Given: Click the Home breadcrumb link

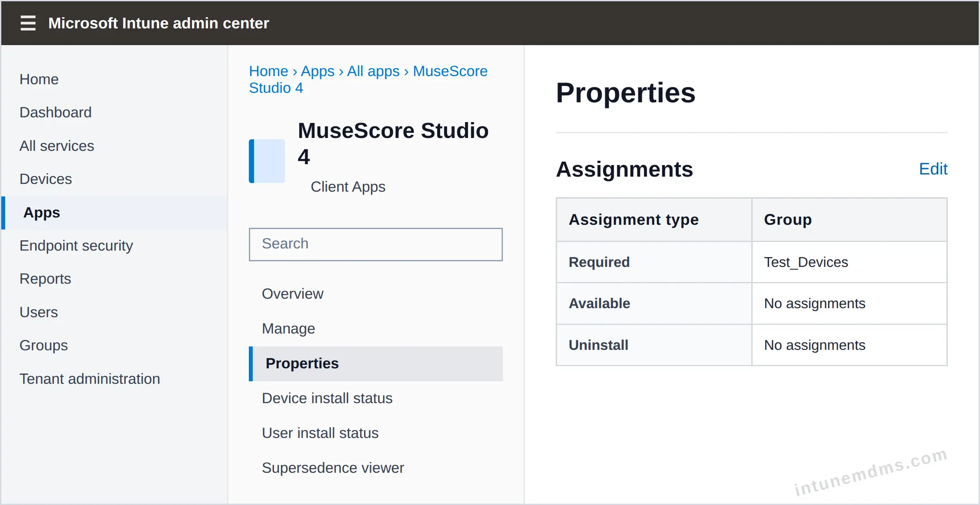Looking at the screenshot, I should (269, 71).
